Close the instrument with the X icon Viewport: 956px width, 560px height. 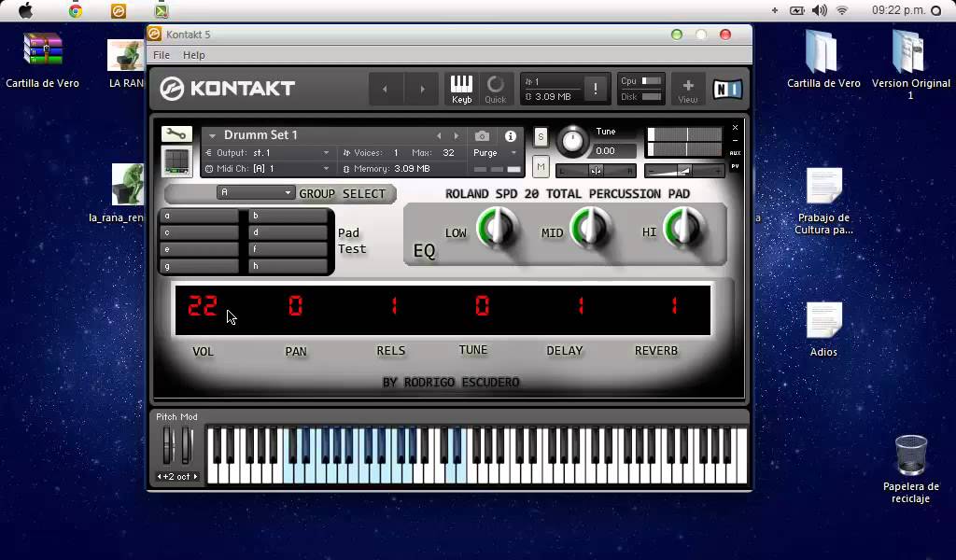pos(736,127)
